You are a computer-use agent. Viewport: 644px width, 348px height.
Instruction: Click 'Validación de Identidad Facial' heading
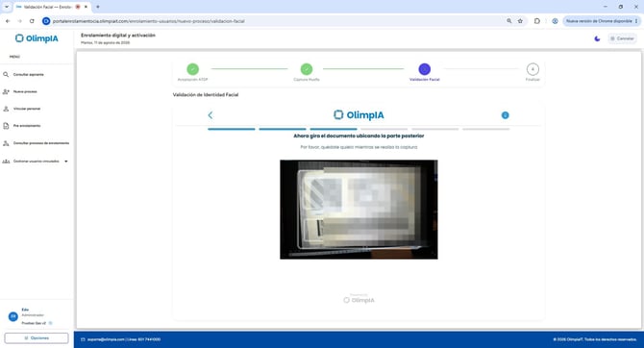pyautogui.click(x=206, y=95)
